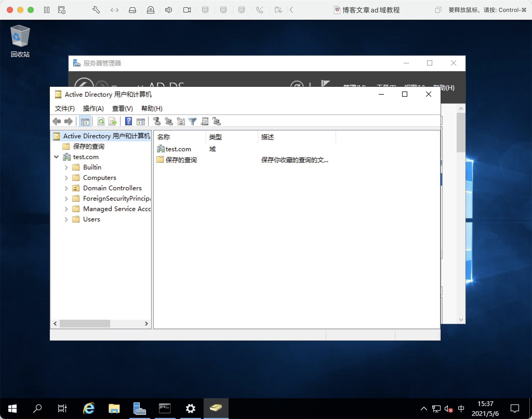Screen dimensions: 532x419
Task: Click the Create new organizational unit icon
Action: [181, 121]
